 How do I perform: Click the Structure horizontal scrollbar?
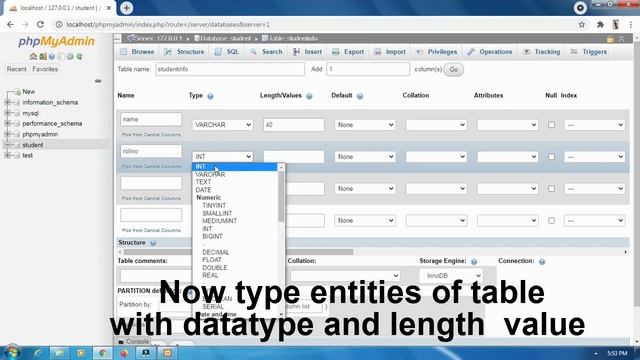point(238,252)
